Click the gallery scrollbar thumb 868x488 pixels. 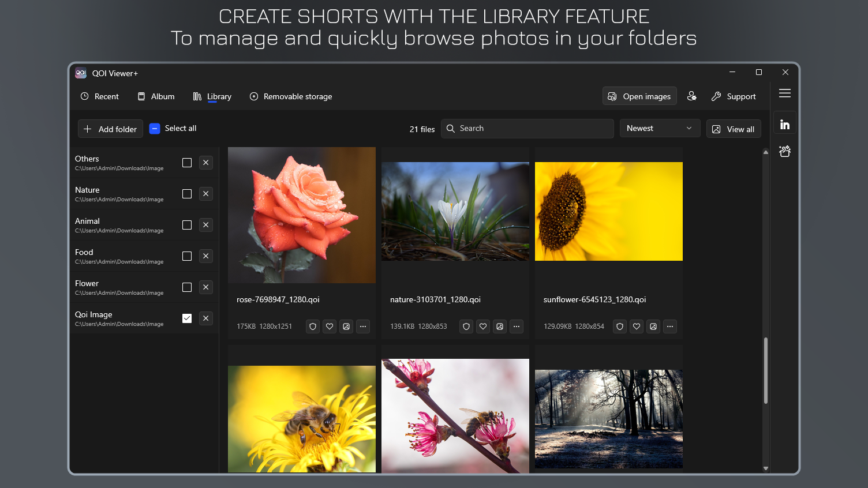click(x=766, y=371)
